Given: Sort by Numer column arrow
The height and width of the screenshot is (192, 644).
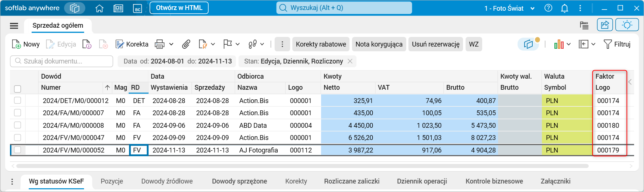Looking at the screenshot, I should point(107,88).
